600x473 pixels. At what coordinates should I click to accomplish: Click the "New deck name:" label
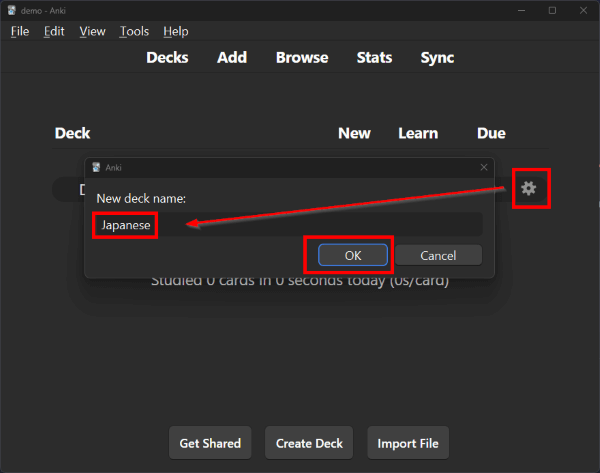[x=141, y=199]
